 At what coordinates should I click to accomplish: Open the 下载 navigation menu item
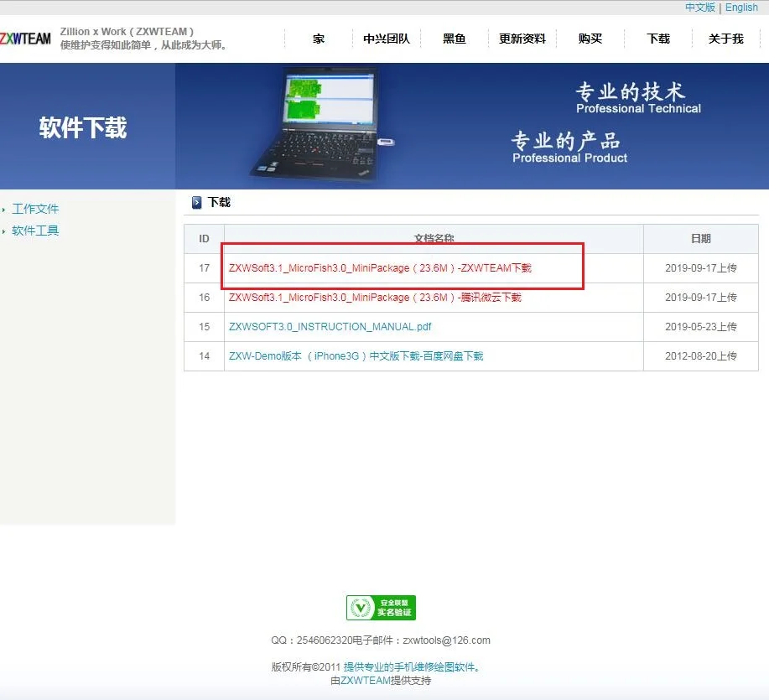pos(658,39)
